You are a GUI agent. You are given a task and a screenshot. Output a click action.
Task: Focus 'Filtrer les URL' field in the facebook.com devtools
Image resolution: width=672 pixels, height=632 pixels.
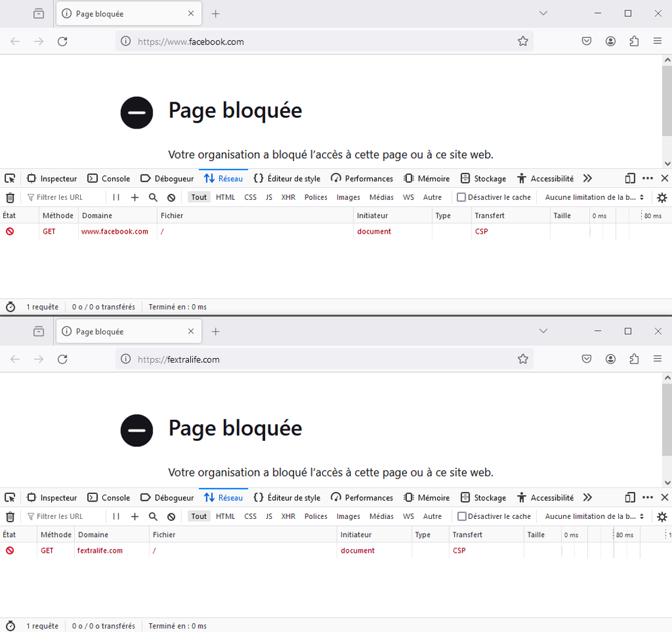(x=64, y=198)
